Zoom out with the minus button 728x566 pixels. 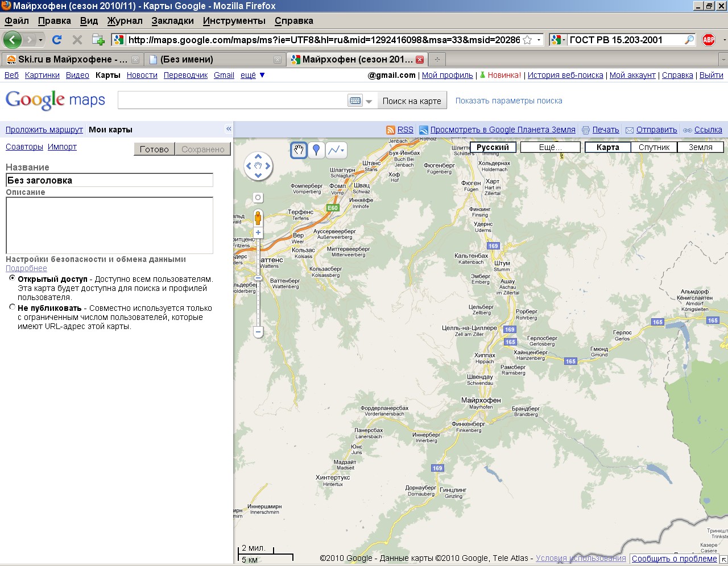click(258, 331)
